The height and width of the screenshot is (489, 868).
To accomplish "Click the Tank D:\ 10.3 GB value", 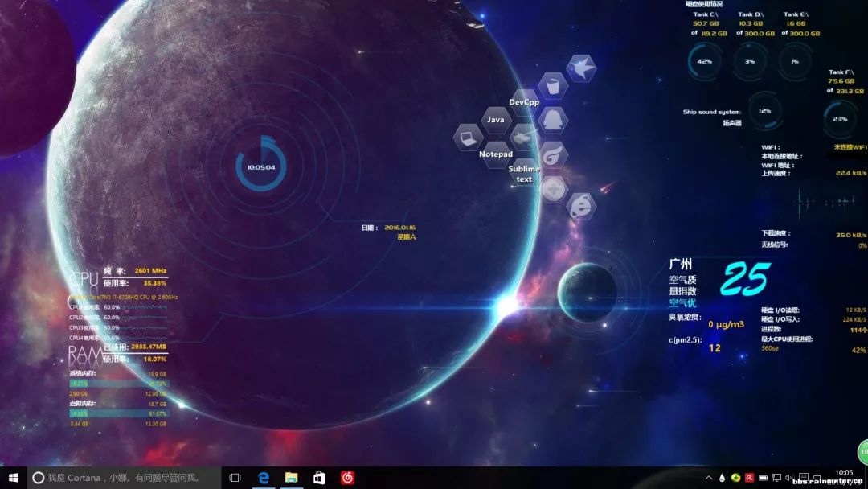I will click(751, 24).
